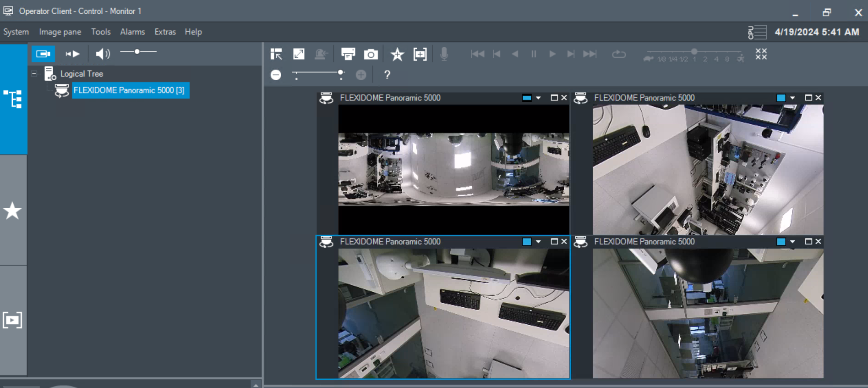Toggle audio speaker icon on or off
The image size is (868, 388).
(x=102, y=54)
